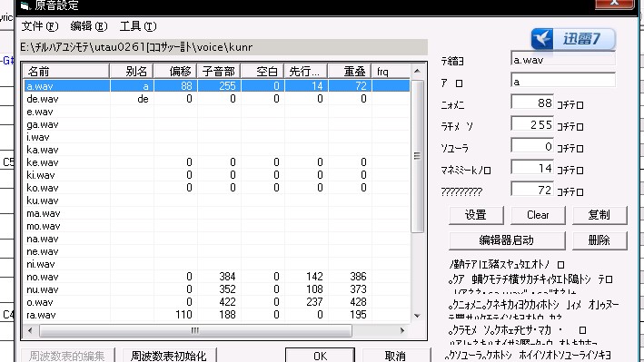This screenshot has height=362, width=644.
Task: Click the horizontal scrollbar thumb
Action: click(x=195, y=330)
